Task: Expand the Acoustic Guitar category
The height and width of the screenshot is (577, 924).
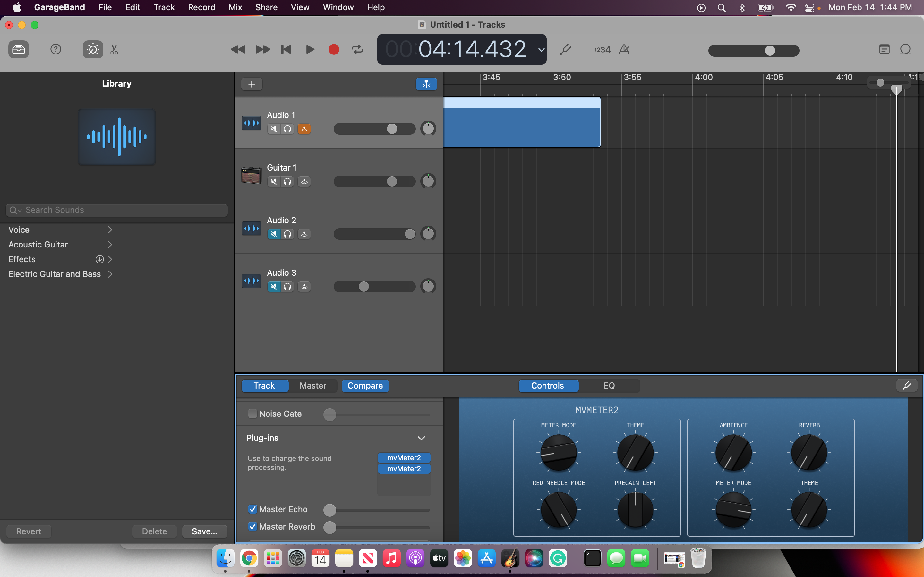Action: click(110, 245)
